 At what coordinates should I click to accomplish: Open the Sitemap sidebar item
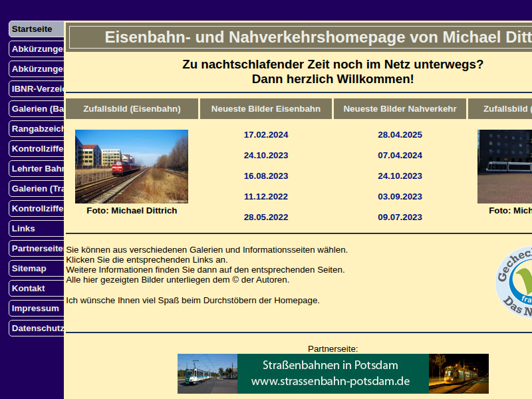tap(37, 269)
